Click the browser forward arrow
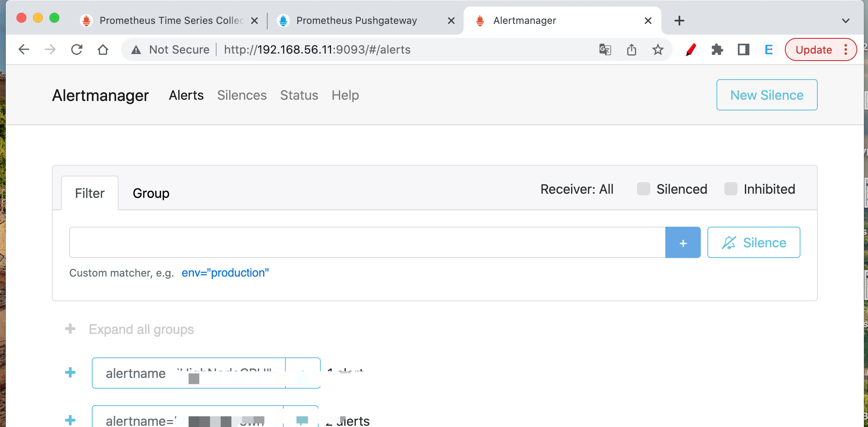The width and height of the screenshot is (868, 427). [x=50, y=49]
